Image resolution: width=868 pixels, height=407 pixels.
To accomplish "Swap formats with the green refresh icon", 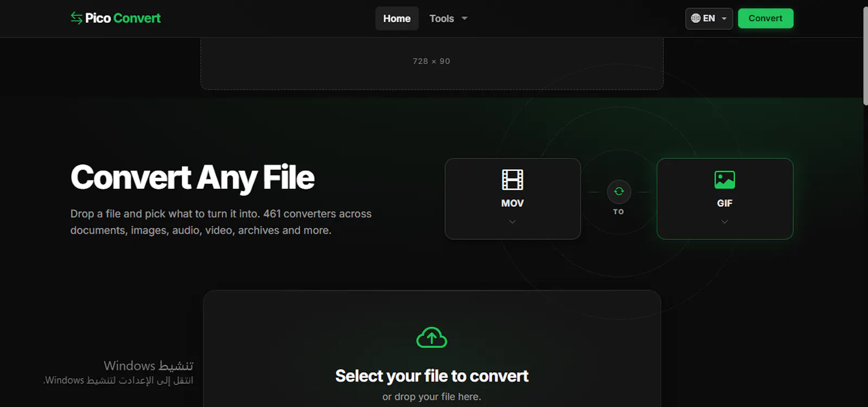I will (619, 192).
